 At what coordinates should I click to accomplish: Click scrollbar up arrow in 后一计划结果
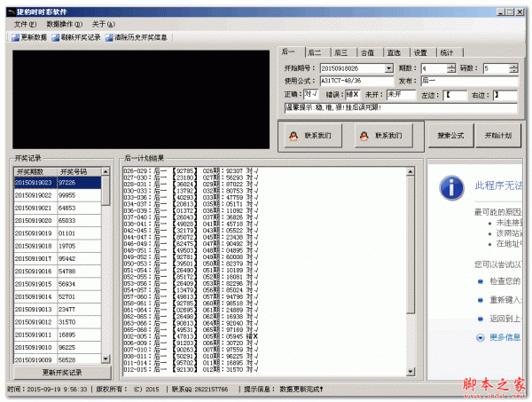411,172
